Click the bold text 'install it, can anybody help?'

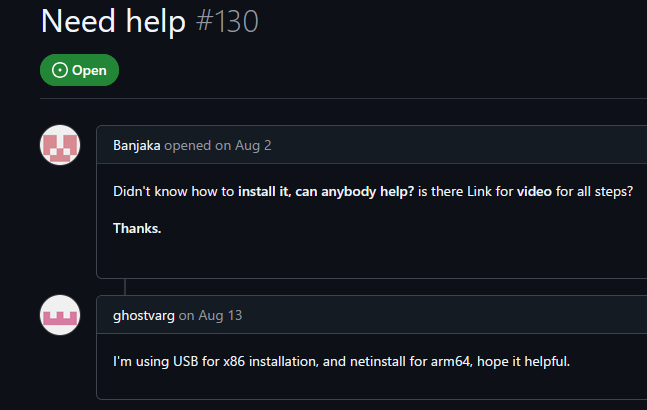tap(326, 191)
